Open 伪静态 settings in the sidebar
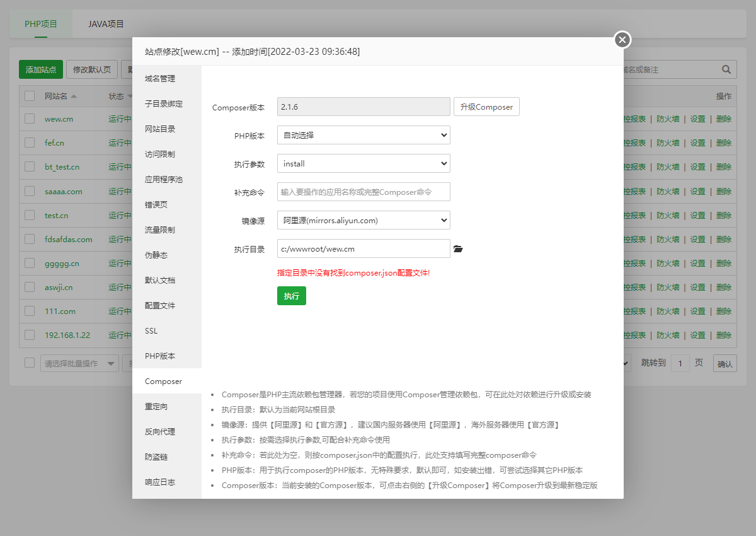Image resolution: width=756 pixels, height=536 pixels. coord(158,255)
